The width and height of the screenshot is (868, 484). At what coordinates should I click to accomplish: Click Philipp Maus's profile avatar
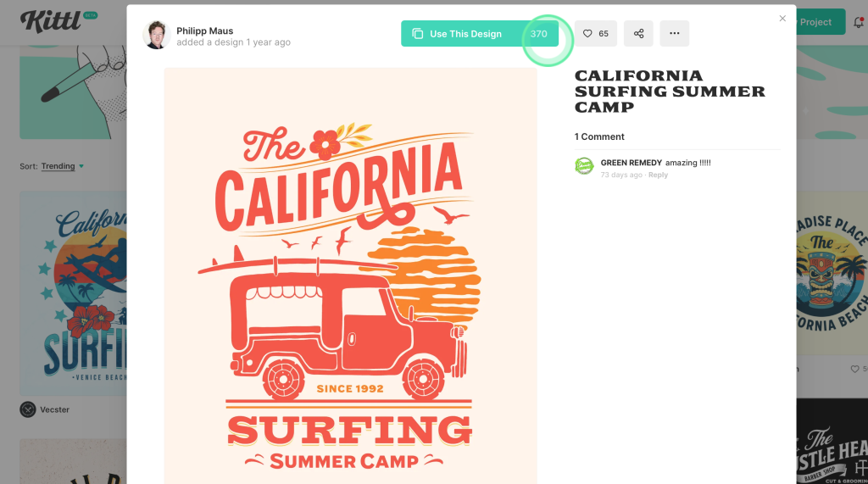[157, 35]
